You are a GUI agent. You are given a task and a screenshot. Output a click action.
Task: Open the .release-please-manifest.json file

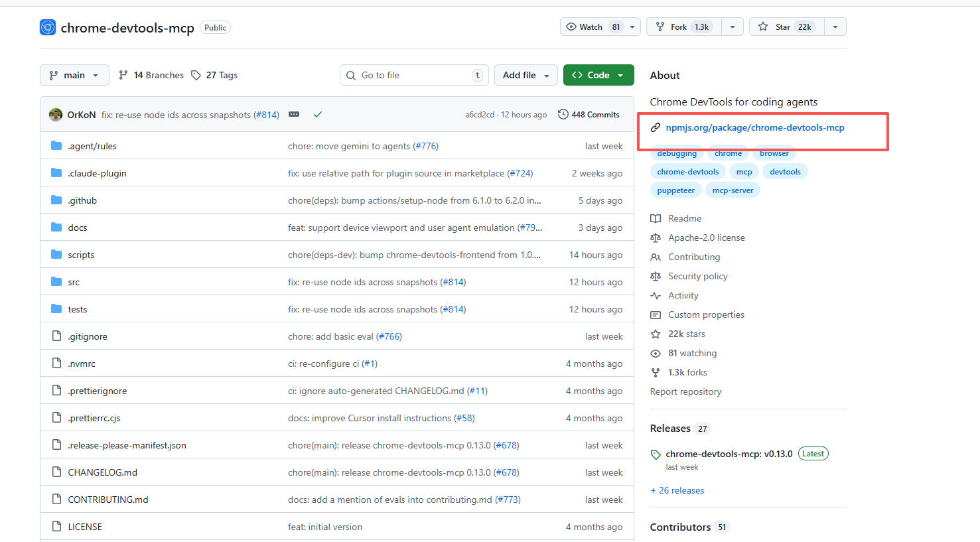tap(127, 445)
